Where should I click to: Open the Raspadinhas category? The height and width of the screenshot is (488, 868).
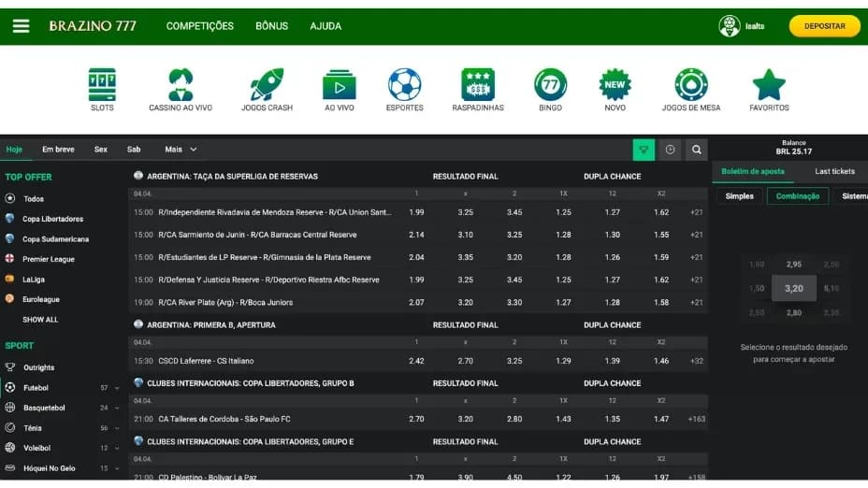click(x=478, y=90)
